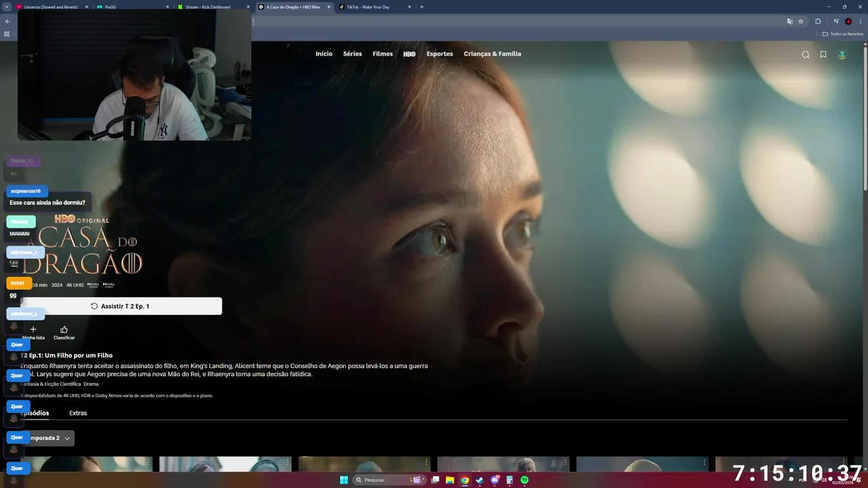Click the episode title 'Um Filho por um Filho'
The width and height of the screenshot is (868, 488).
click(78, 355)
